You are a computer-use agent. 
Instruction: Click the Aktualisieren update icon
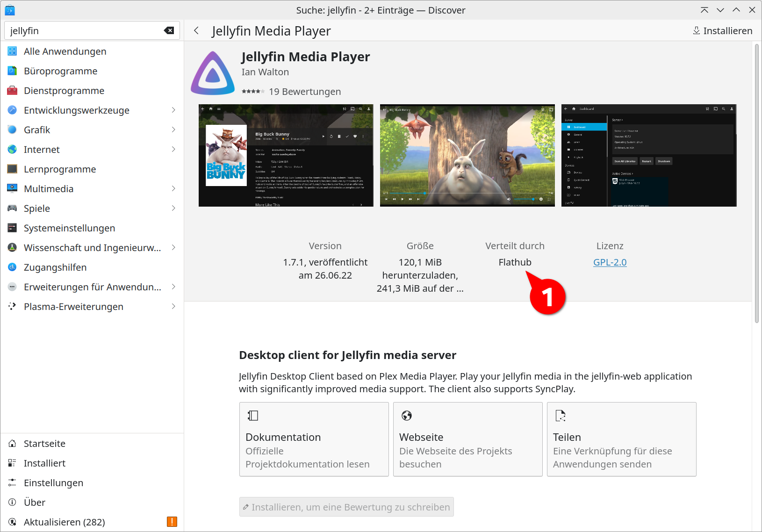pos(12,522)
